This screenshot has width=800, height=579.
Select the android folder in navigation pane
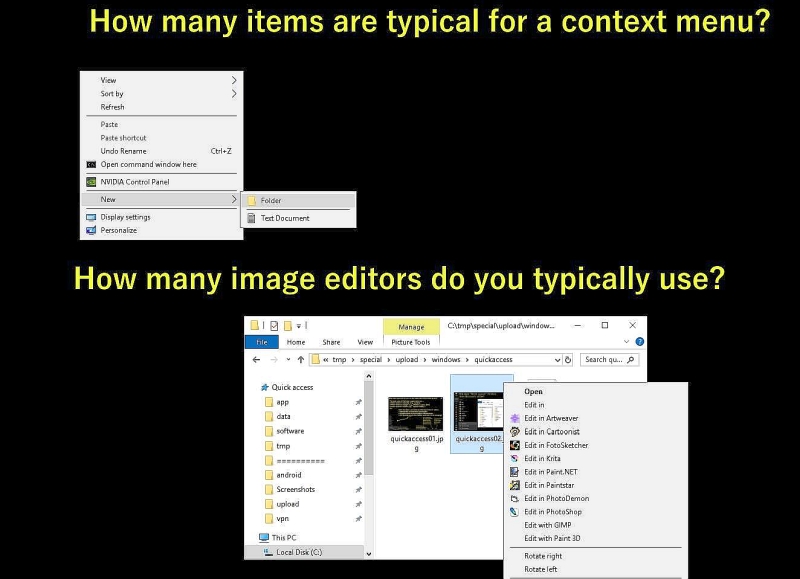point(289,475)
